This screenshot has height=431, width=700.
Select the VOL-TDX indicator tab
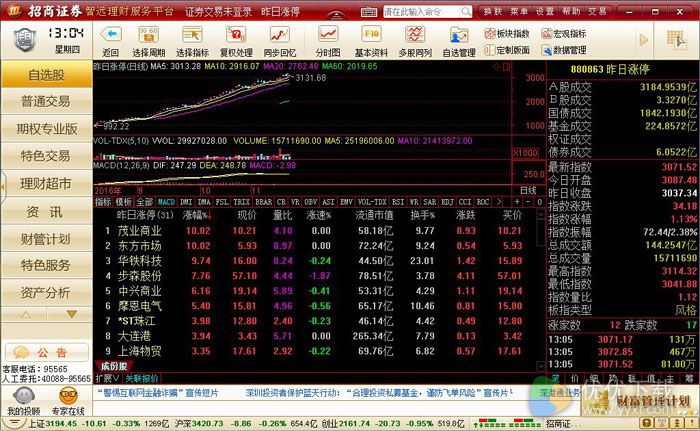pyautogui.click(x=372, y=202)
